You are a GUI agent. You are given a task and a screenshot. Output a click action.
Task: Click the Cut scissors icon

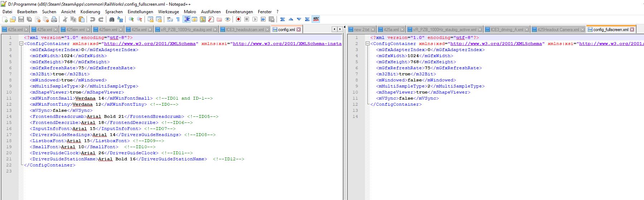(65, 19)
